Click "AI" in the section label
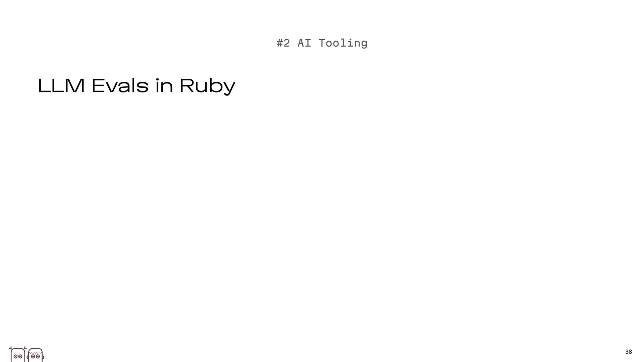Image resolution: width=644 pixels, height=362 pixels. 304,43
